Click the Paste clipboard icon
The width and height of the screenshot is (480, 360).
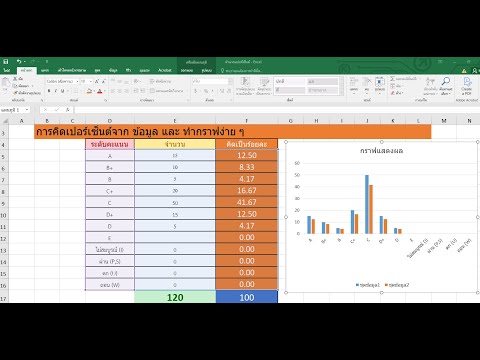(5, 82)
